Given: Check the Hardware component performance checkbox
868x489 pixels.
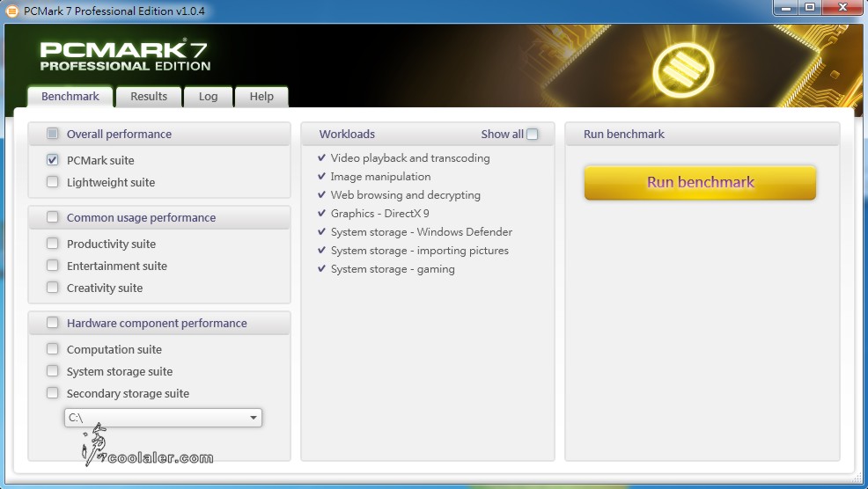Looking at the screenshot, I should [53, 323].
